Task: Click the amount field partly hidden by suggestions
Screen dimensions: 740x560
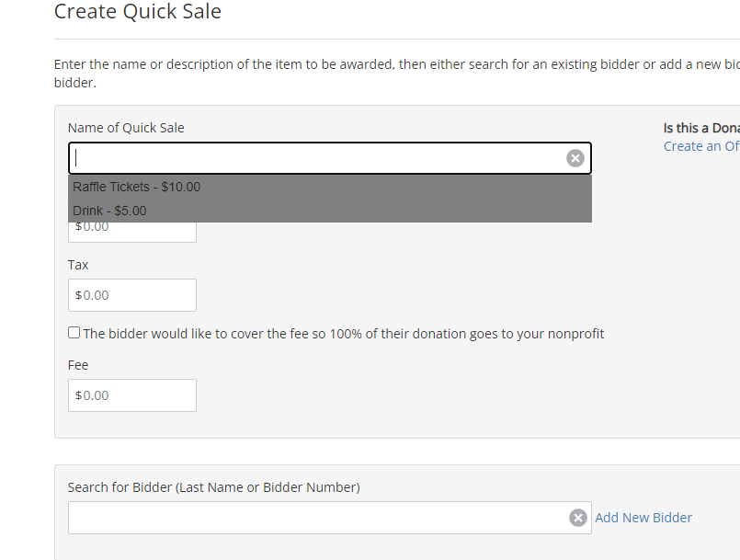Action: [132, 233]
